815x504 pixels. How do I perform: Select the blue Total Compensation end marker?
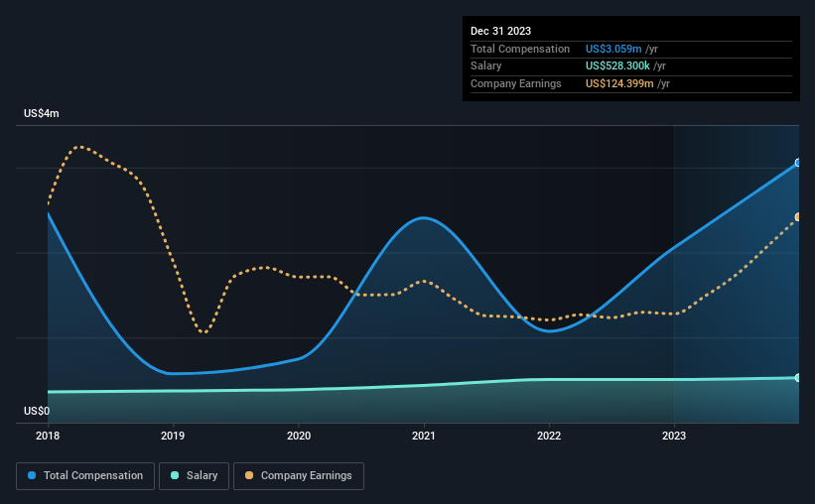pyautogui.click(x=798, y=163)
